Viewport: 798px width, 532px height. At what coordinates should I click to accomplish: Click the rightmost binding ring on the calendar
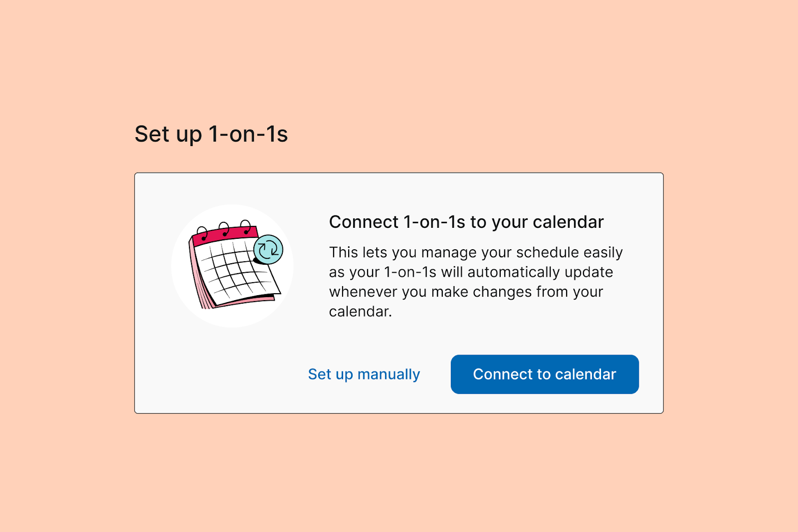(245, 227)
